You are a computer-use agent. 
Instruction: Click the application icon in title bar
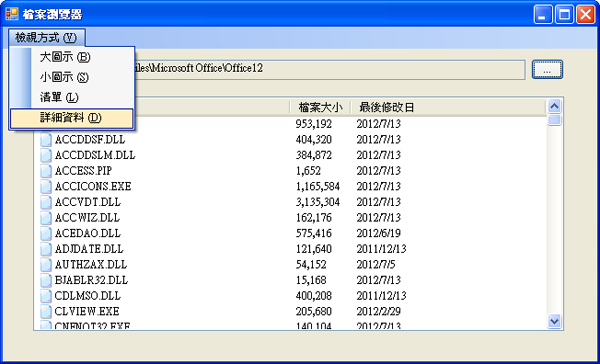(12, 14)
